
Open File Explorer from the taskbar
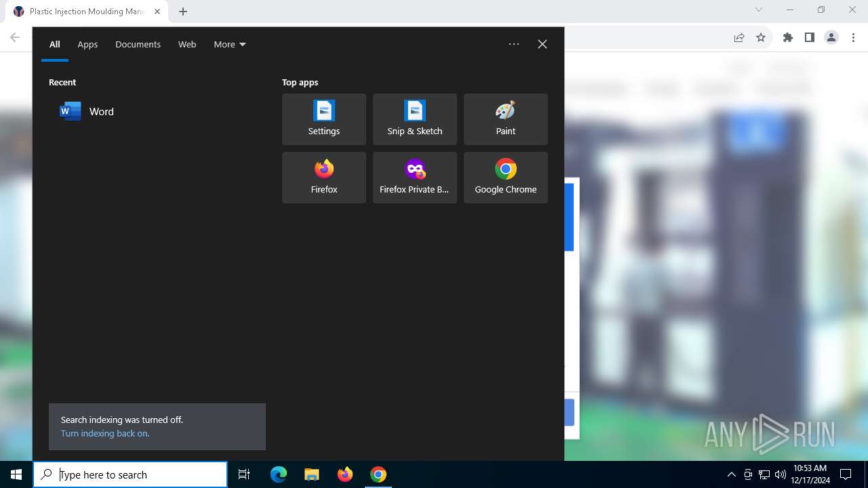click(312, 474)
